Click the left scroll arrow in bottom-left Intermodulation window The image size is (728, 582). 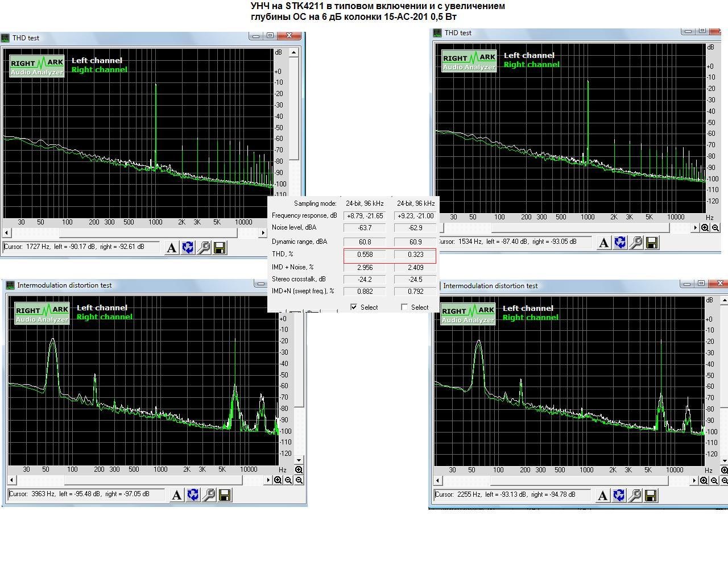click(12, 480)
